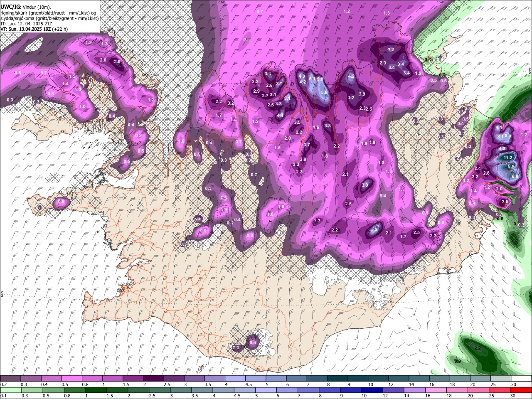The width and height of the screenshot is (532, 399).
Task: Click the 3.7 value label on the map
Action: click(307, 145)
